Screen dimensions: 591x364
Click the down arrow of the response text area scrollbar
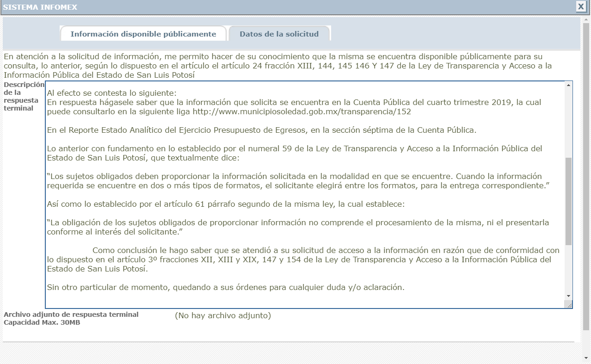coord(568,296)
